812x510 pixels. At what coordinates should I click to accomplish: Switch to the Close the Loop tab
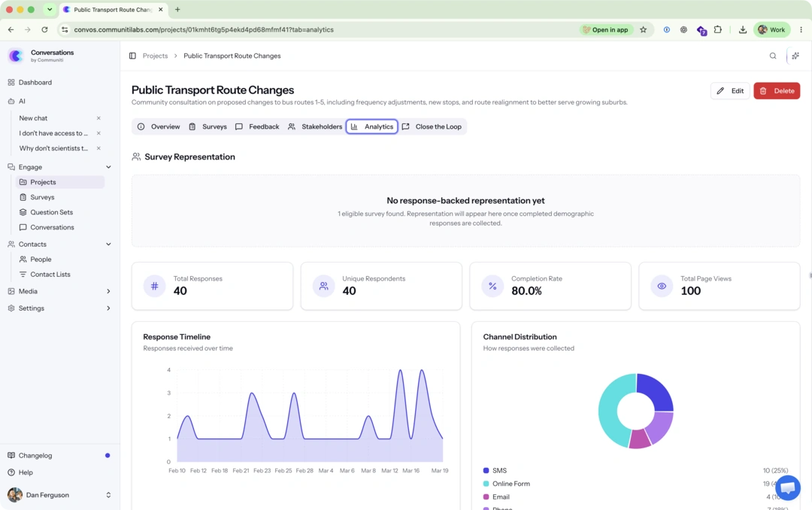point(432,126)
